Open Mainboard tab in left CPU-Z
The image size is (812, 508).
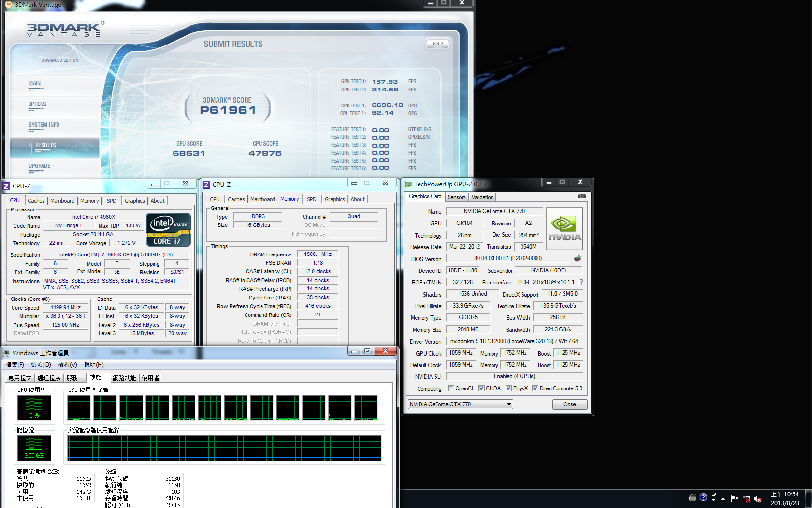pyautogui.click(x=62, y=201)
